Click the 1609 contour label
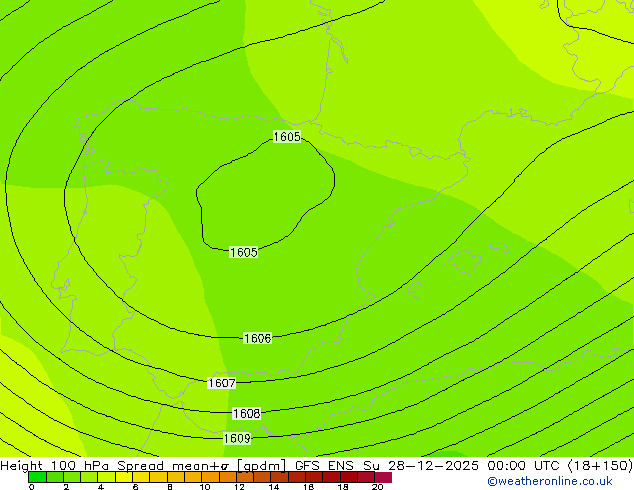This screenshot has height=490, width=634. click(x=237, y=438)
